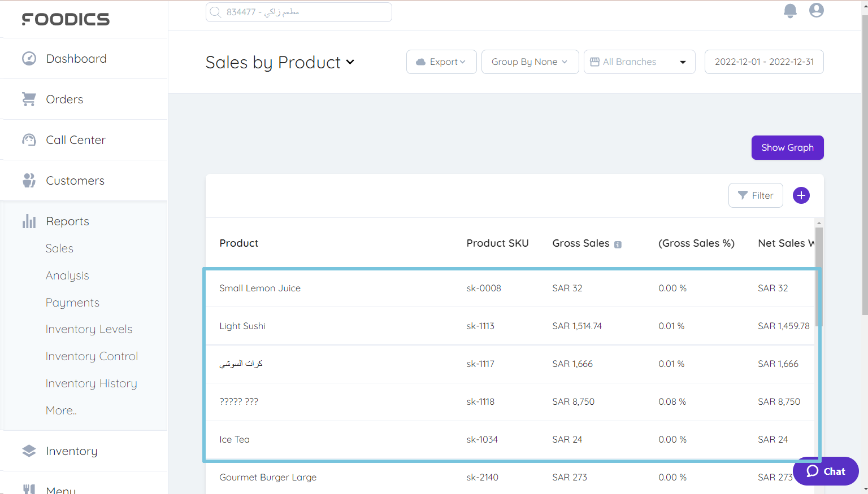
Task: Click the plus icon above the table
Action: click(801, 195)
